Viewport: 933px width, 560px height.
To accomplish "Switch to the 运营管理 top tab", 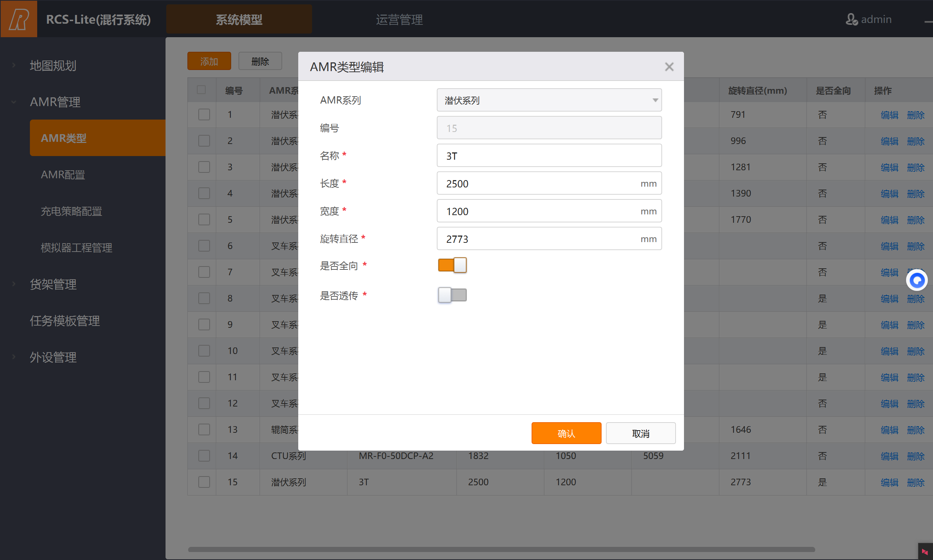I will [399, 19].
